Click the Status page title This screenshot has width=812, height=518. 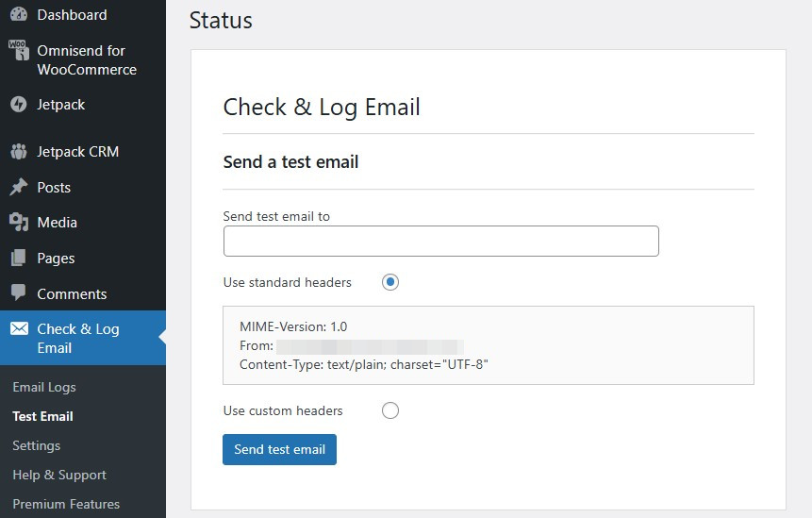[221, 21]
